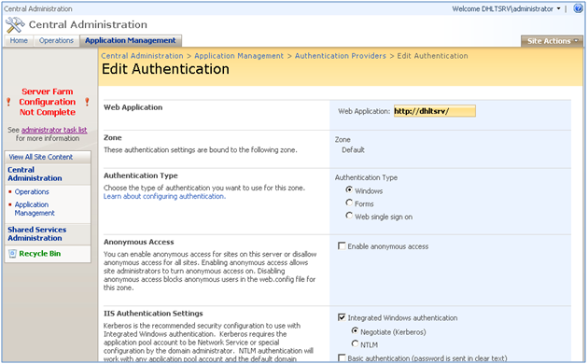Expand the Welcome DHLTSRV\administrator dropdown
Viewport: 588px width, 364px height.
tap(506, 8)
